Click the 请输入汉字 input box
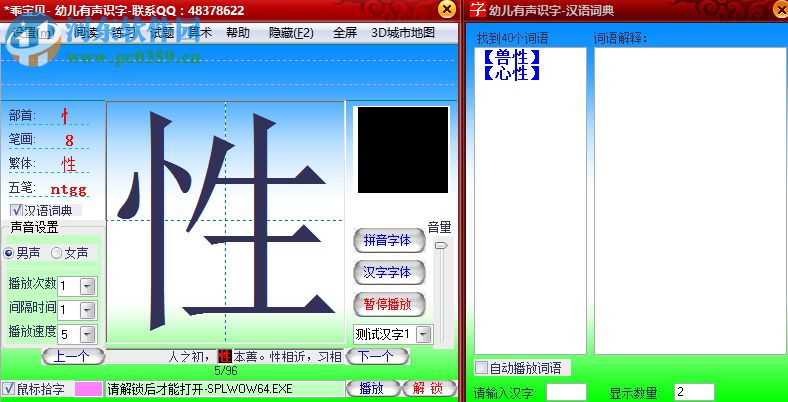Screen dimensions: 788x402 click(566, 392)
